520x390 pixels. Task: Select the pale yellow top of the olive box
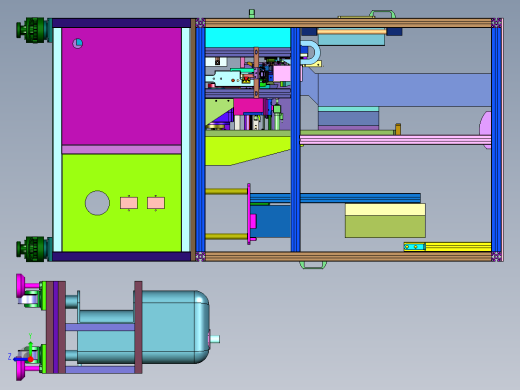[x=385, y=210]
